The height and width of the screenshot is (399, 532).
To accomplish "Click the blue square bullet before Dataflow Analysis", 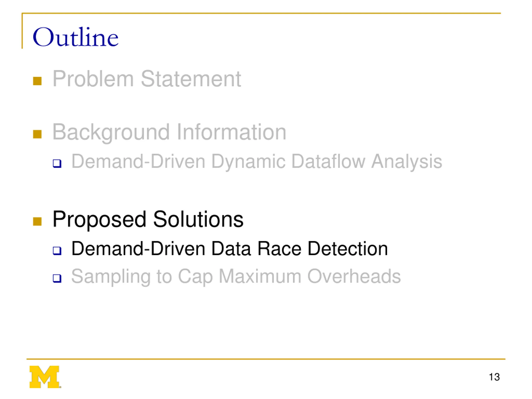I will tap(57, 164).
